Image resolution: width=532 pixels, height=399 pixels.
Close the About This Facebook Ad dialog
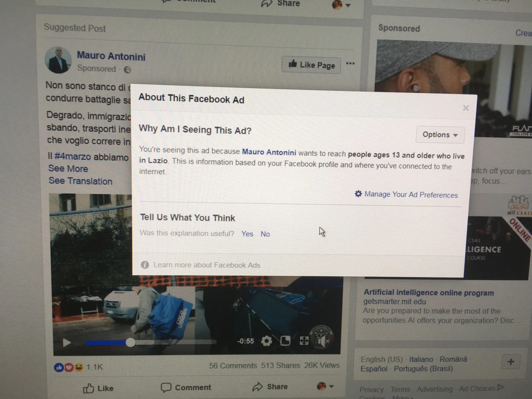[465, 108]
